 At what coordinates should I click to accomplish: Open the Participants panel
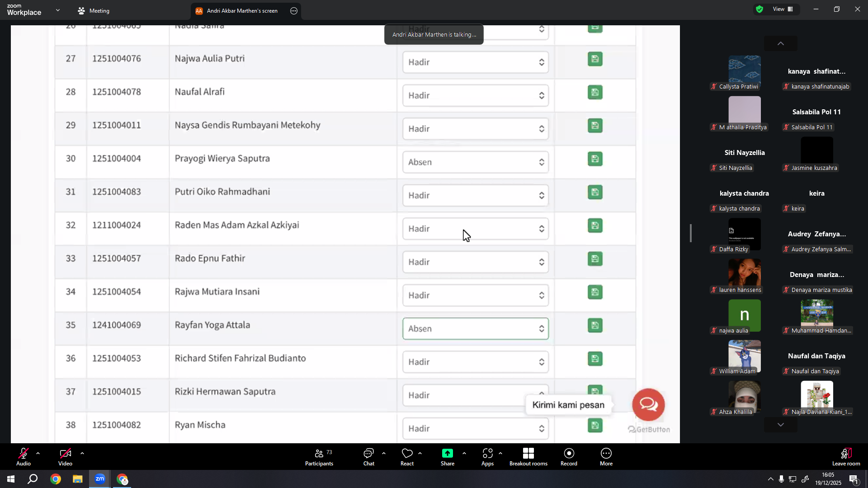319,457
